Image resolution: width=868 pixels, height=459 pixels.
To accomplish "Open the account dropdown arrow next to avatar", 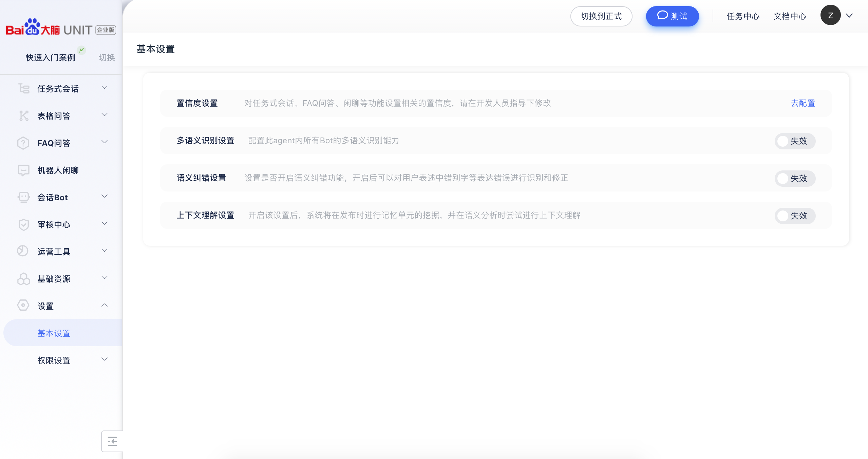I will click(x=849, y=16).
